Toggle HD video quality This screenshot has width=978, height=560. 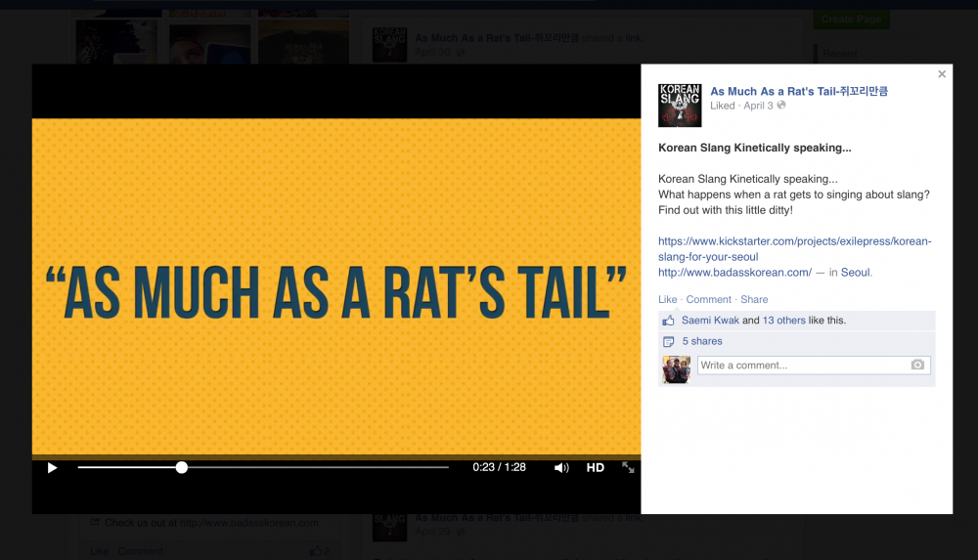click(x=595, y=468)
